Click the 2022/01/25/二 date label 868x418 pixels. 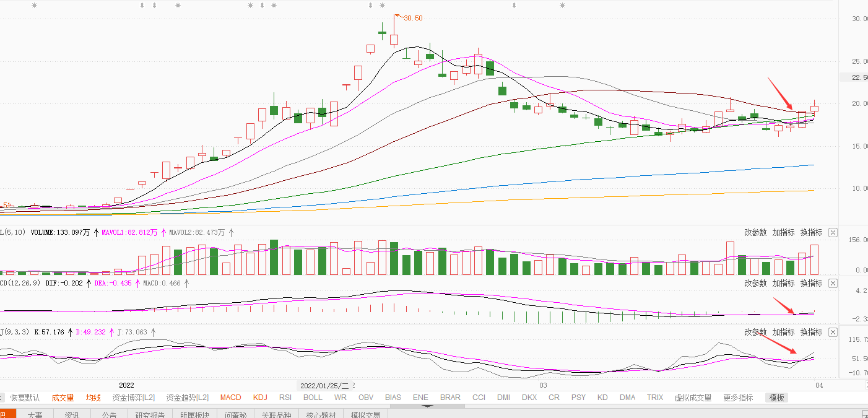tap(324, 385)
